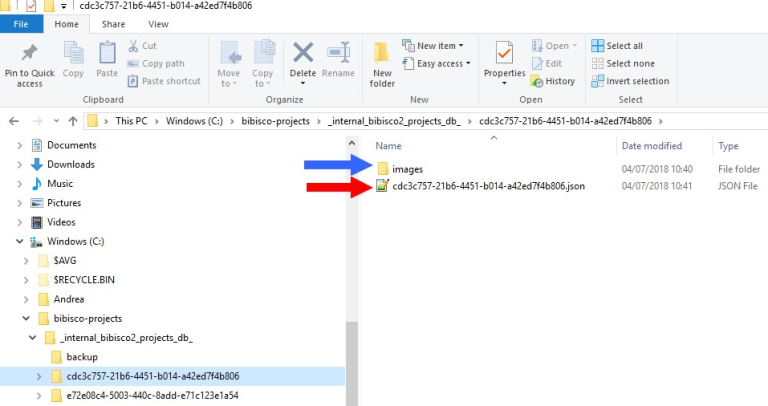Image resolution: width=768 pixels, height=406 pixels.
Task: Expand the Andrea folder node
Action: (x=26, y=299)
